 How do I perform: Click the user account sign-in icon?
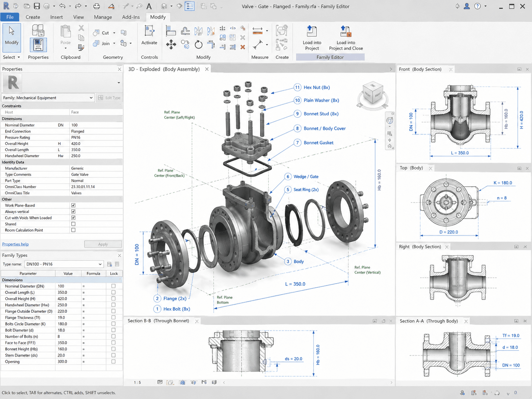tap(467, 6)
